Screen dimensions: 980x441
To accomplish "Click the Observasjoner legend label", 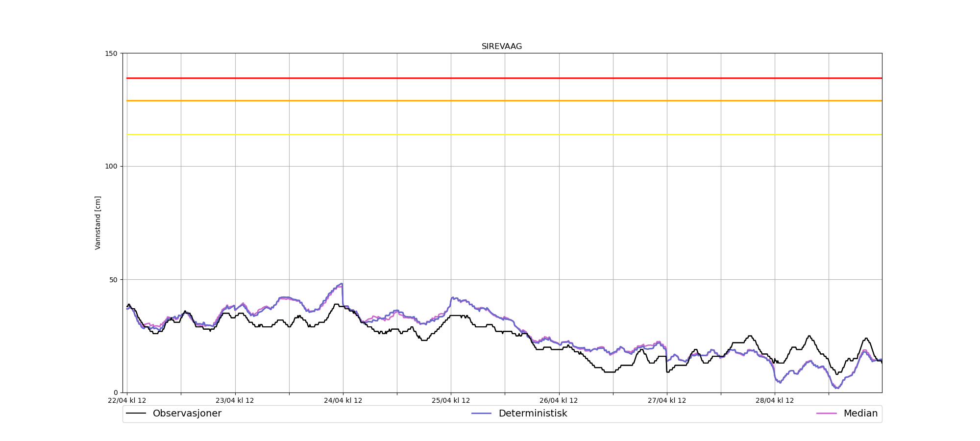I will point(187,414).
